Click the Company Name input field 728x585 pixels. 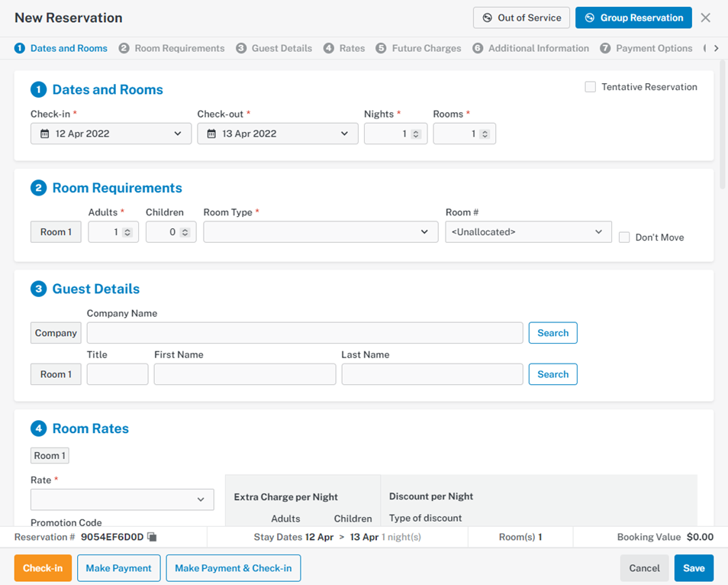[x=304, y=333]
